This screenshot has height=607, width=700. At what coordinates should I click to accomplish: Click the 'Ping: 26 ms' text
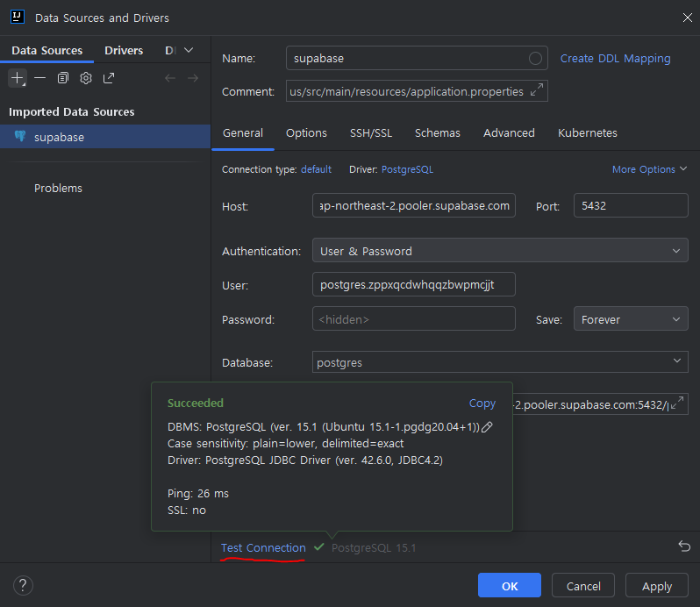click(x=197, y=493)
